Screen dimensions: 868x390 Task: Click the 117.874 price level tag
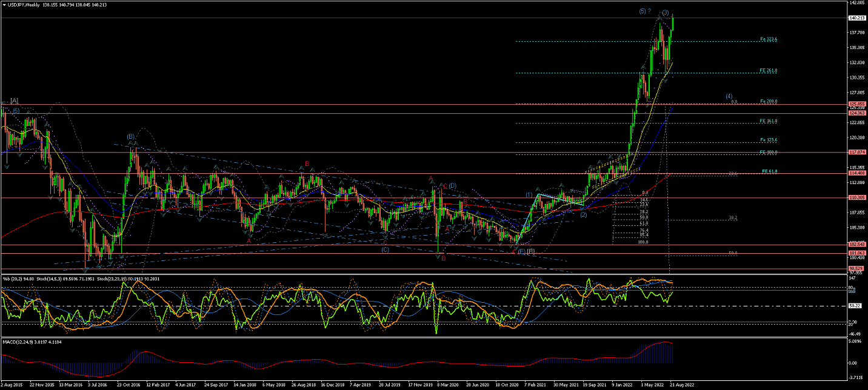[856, 152]
